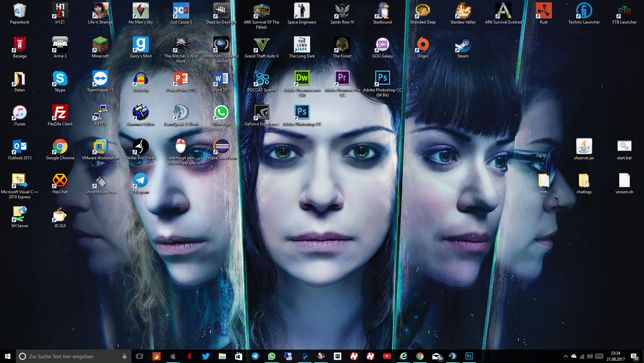Select Space Engineers desktop icon
Viewport: 644px width, 363px height.
pos(302,14)
